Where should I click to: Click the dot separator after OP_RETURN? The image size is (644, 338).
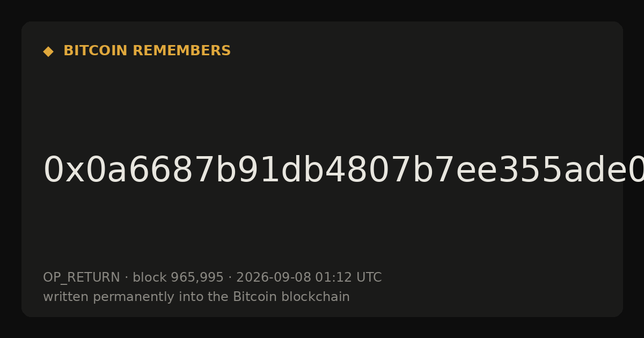click(x=127, y=278)
